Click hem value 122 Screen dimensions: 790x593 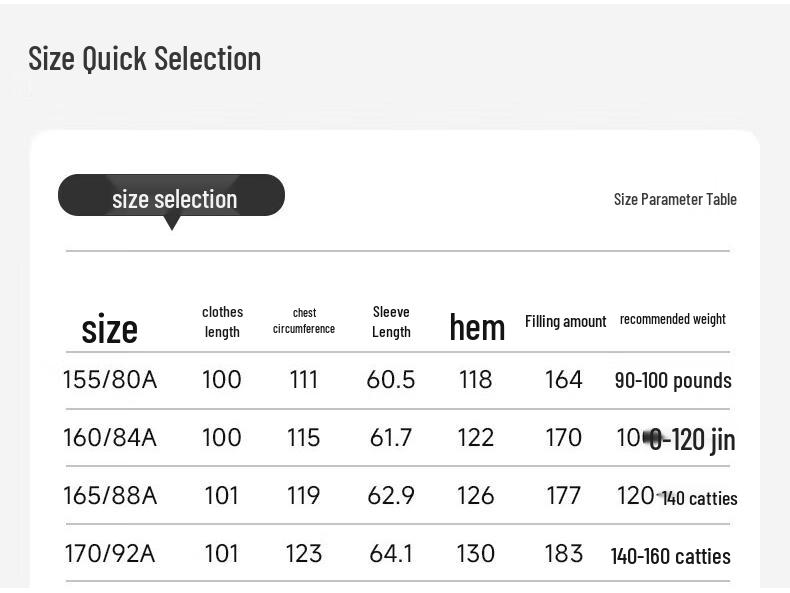click(475, 438)
